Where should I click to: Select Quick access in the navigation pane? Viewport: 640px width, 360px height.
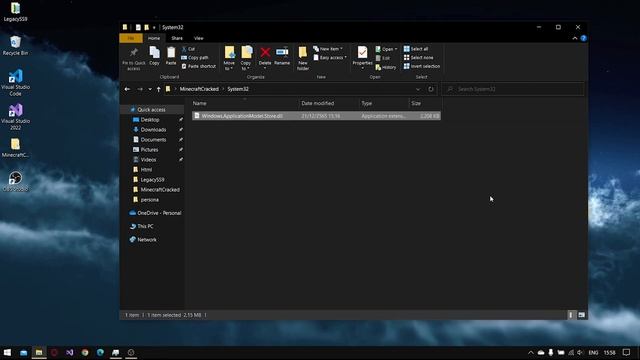[151, 109]
